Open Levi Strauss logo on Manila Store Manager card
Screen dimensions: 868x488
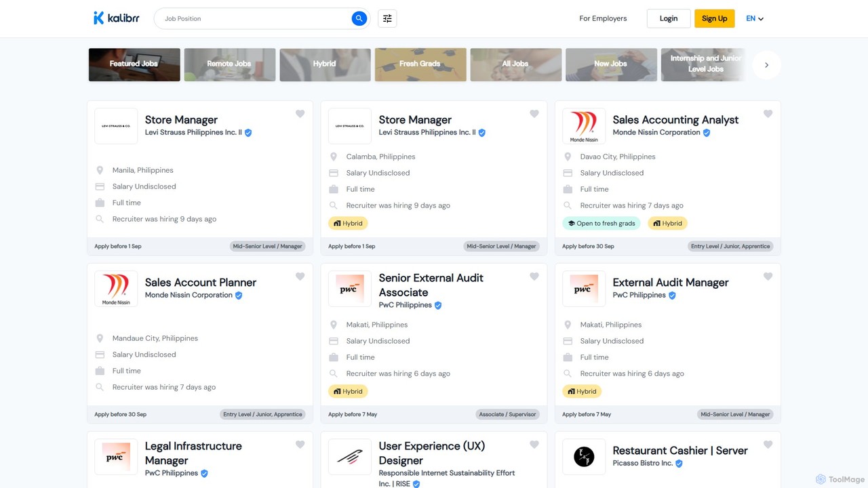coord(116,126)
